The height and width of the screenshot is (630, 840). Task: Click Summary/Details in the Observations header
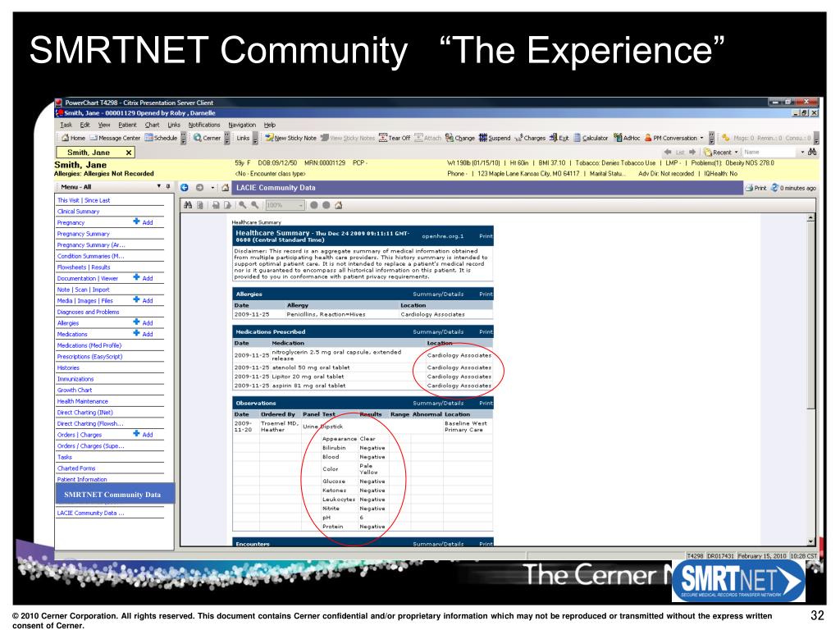coord(438,403)
